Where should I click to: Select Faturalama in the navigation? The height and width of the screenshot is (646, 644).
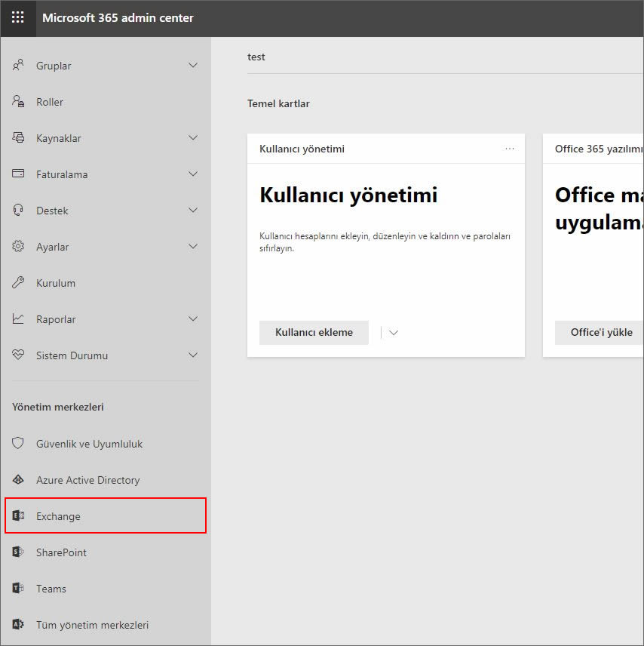(106, 174)
